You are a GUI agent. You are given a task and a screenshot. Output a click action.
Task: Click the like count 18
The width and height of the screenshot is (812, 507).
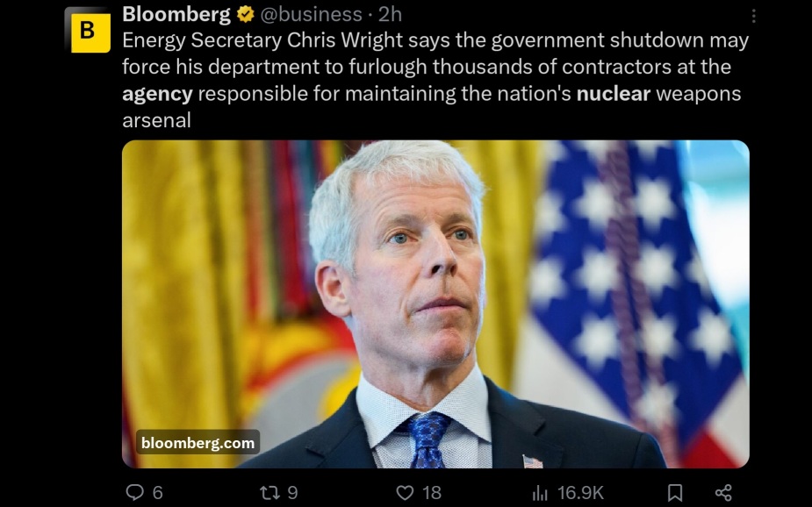pyautogui.click(x=432, y=492)
